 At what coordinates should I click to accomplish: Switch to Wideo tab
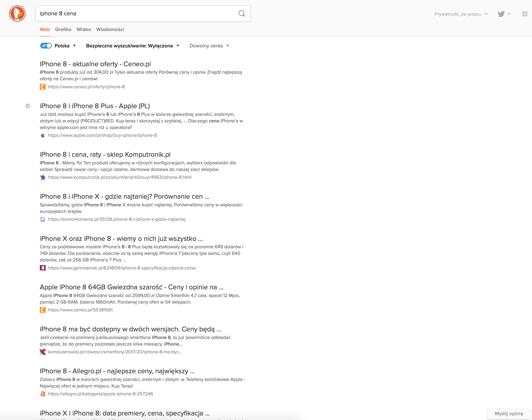click(x=84, y=30)
